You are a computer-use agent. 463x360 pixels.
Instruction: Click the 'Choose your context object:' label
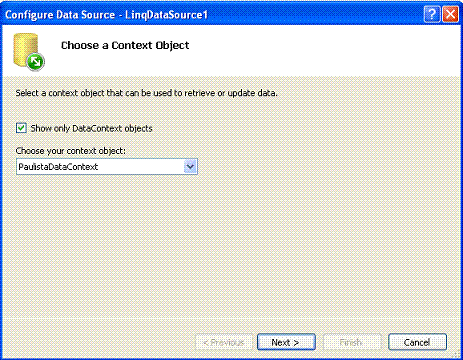click(71, 151)
